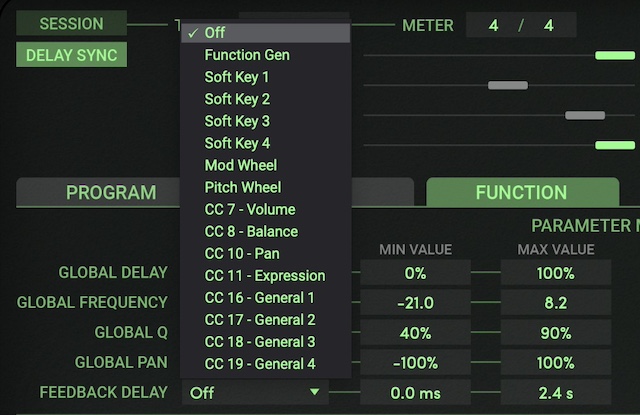Select the checked Off option in the menu
The image size is (640, 415).
click(265, 33)
